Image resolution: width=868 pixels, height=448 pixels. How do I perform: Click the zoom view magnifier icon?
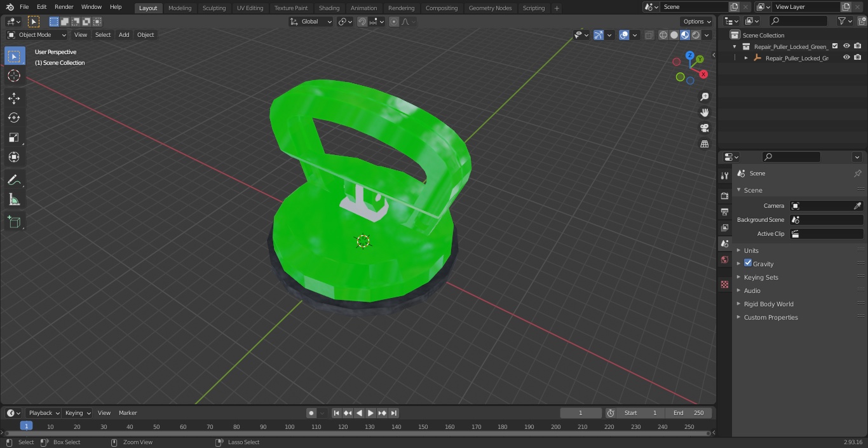tap(704, 97)
